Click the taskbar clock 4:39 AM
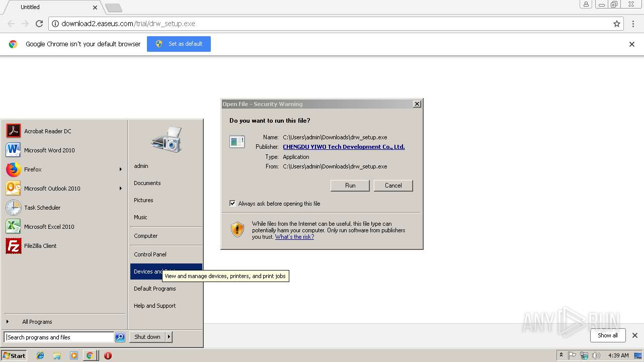This screenshot has width=644, height=362. point(618,355)
